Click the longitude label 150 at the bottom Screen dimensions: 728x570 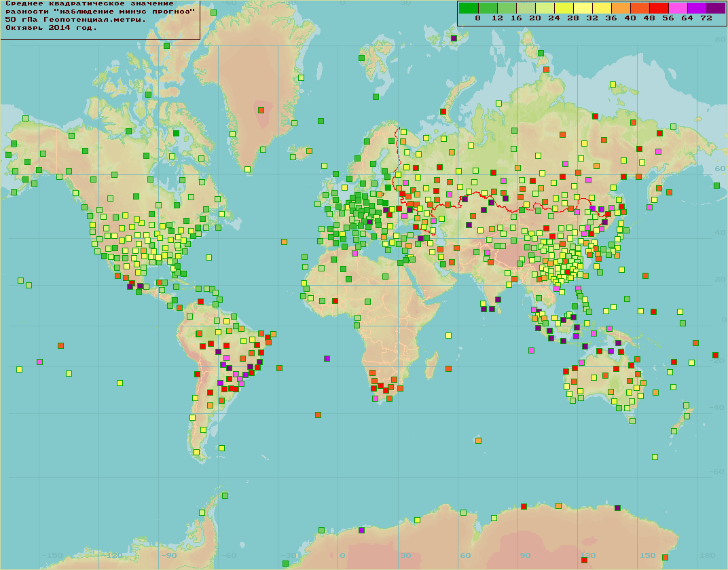pos(647,556)
